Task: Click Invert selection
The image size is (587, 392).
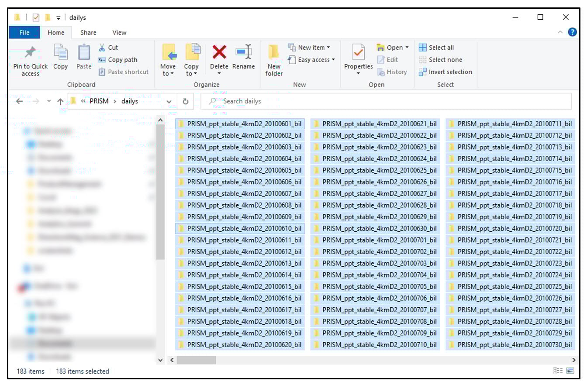Action: pyautogui.click(x=445, y=72)
